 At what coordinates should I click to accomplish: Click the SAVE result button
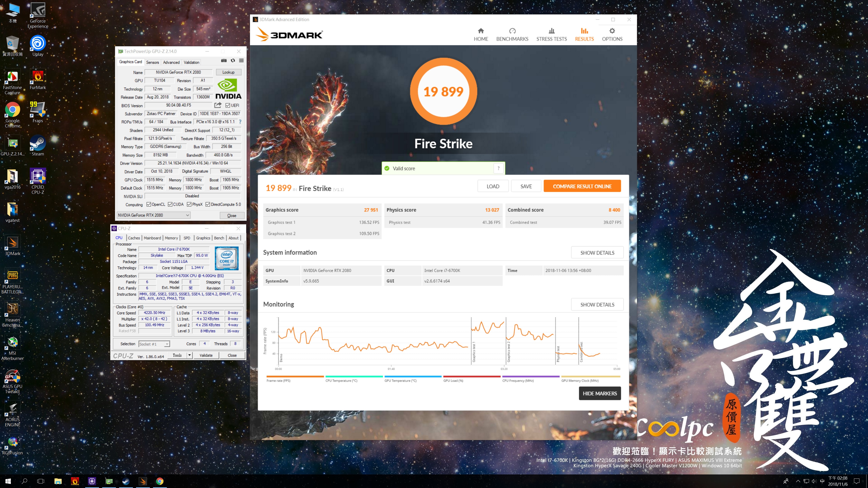[526, 186]
